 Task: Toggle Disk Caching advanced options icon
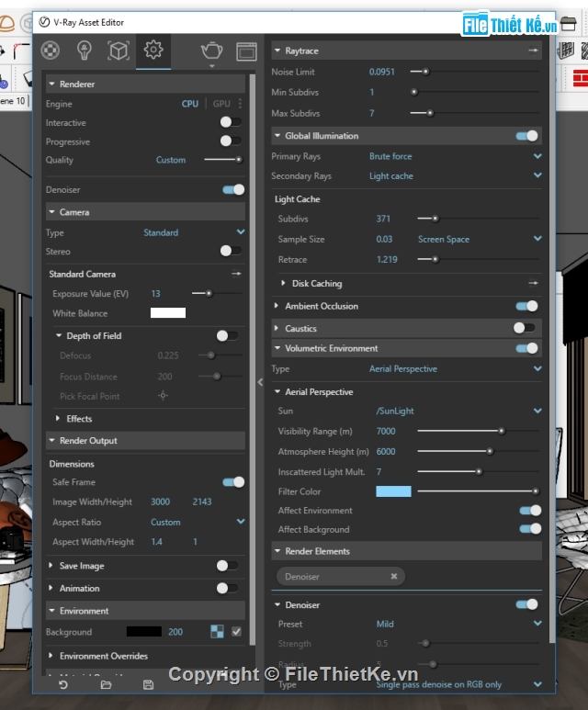click(x=533, y=283)
